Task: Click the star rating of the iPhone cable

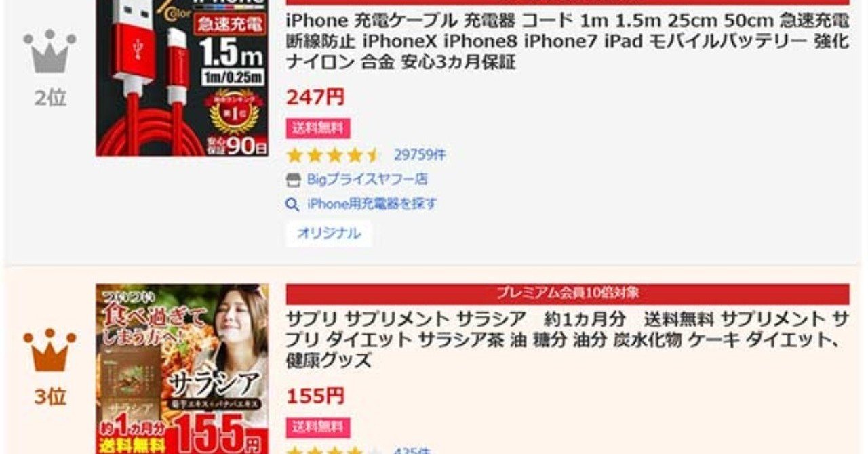Action: click(x=334, y=155)
